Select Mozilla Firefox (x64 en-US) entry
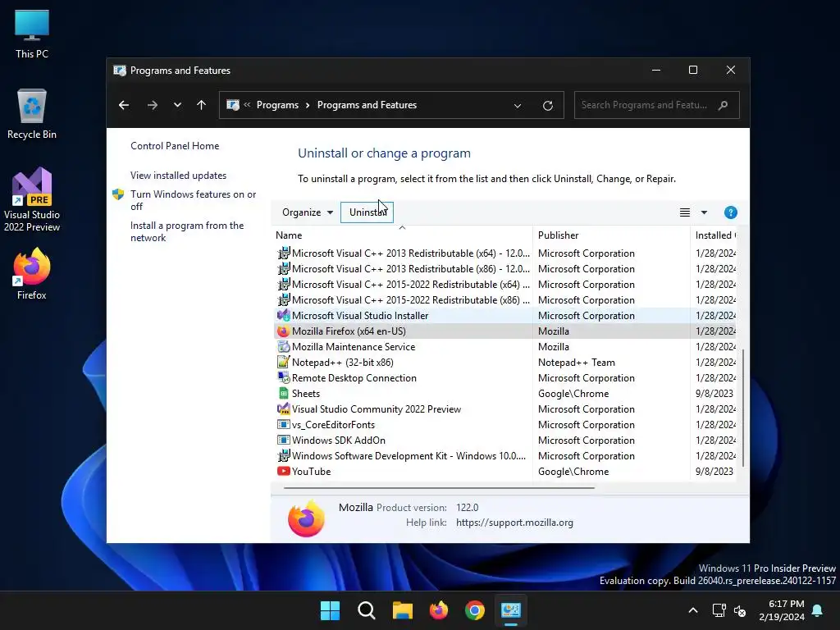Screen dimensions: 840x630 (505, 331)
